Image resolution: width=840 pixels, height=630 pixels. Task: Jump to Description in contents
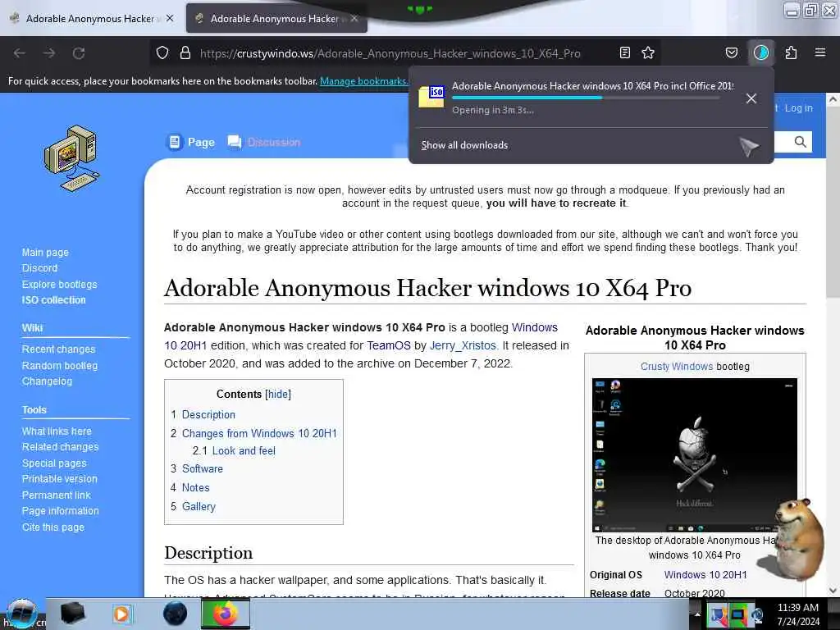tap(208, 414)
